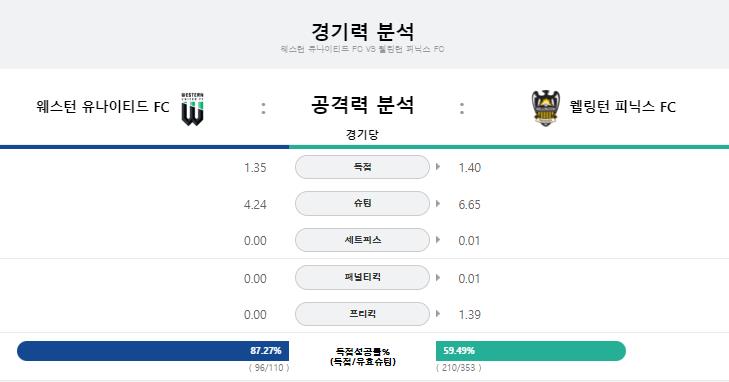Screen dimensions: 729x382
Task: Select the 공격력 분석 section heading
Action: click(362, 105)
